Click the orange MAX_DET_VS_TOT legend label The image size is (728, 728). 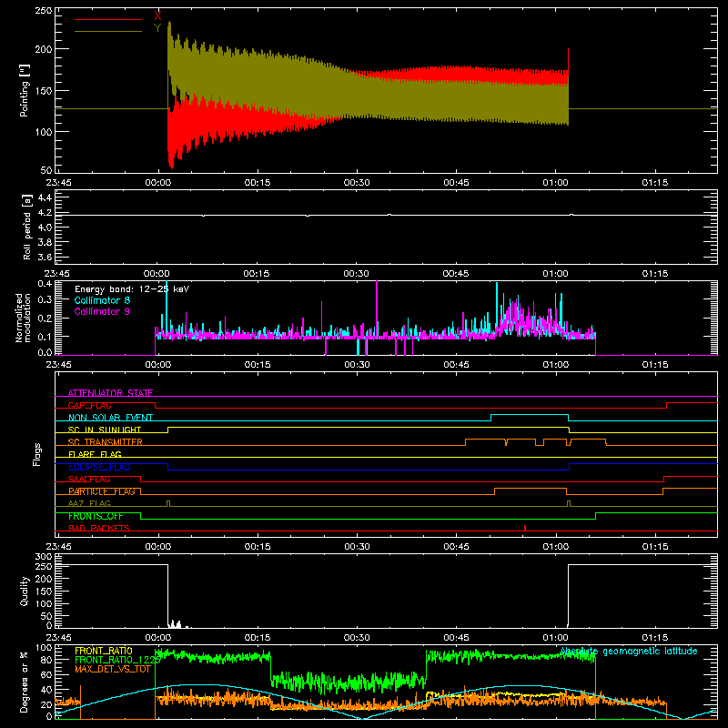[113, 669]
